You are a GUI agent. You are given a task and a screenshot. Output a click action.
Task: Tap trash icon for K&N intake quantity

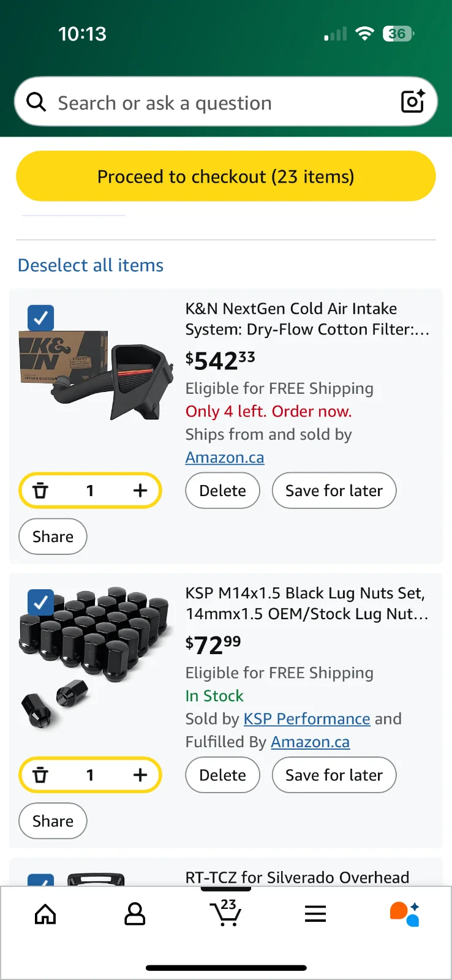[40, 491]
